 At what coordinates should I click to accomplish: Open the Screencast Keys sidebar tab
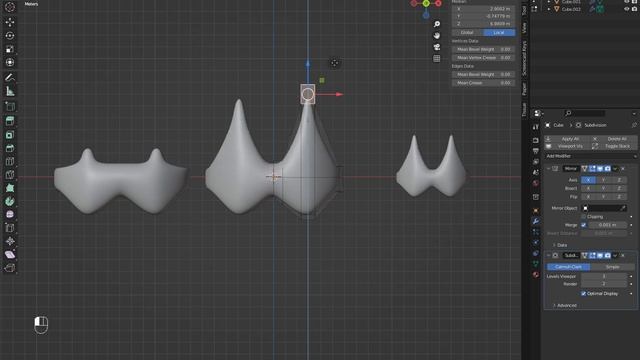(x=524, y=58)
